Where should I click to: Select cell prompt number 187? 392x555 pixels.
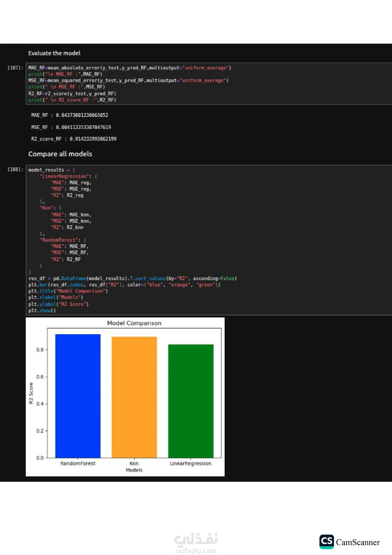[x=15, y=68]
